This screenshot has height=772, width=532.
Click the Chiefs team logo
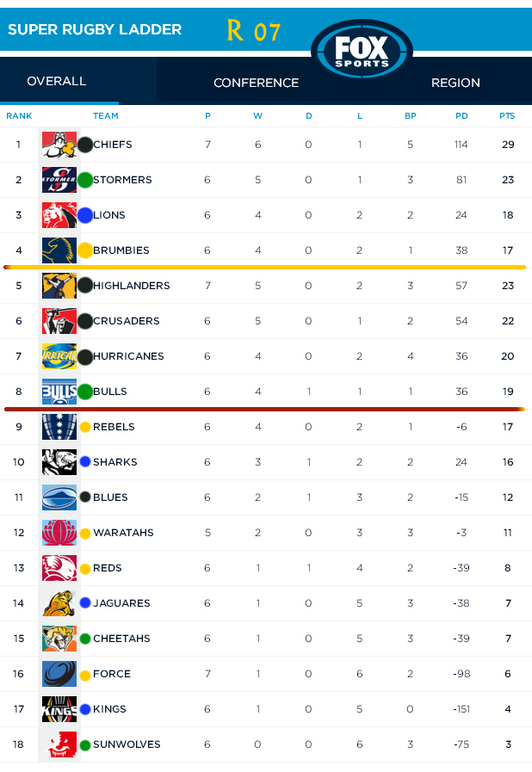coord(59,145)
